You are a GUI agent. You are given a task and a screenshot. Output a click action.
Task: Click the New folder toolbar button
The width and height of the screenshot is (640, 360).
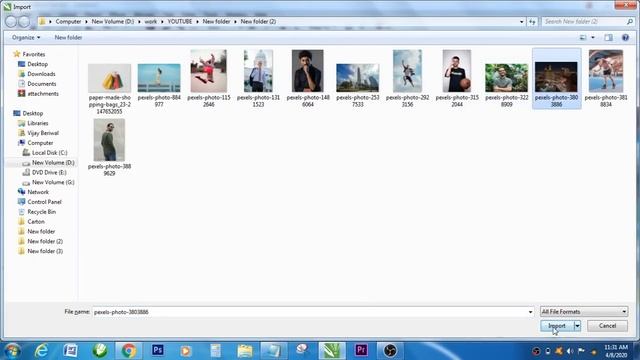[68, 38]
